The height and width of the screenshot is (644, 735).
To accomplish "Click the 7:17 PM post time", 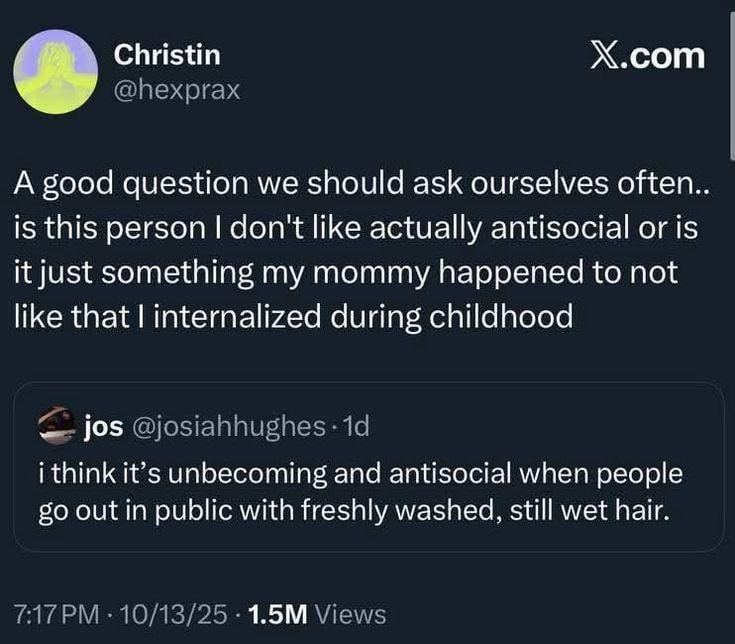I will point(57,614).
